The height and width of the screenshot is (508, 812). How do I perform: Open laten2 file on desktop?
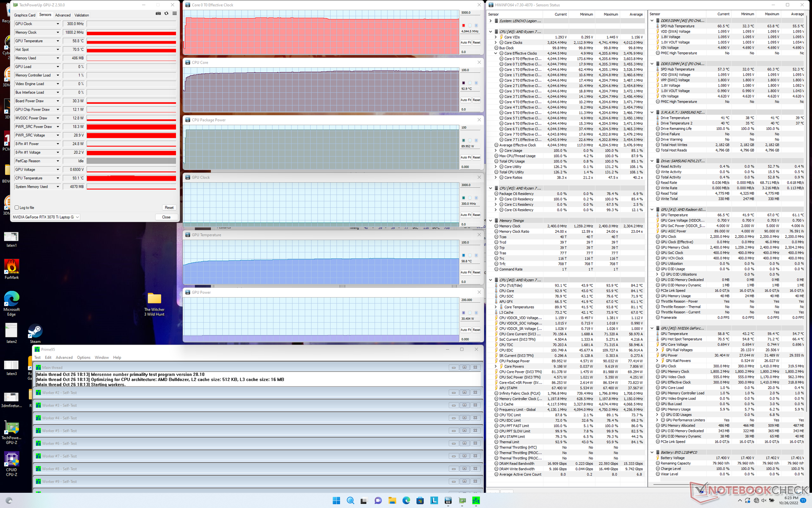[11, 333]
